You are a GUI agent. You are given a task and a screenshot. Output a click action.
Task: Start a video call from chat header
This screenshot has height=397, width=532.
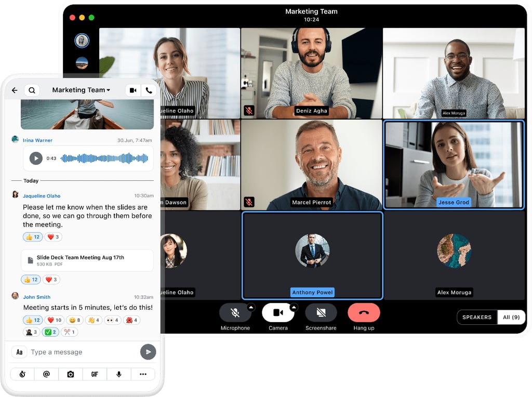[x=134, y=90]
